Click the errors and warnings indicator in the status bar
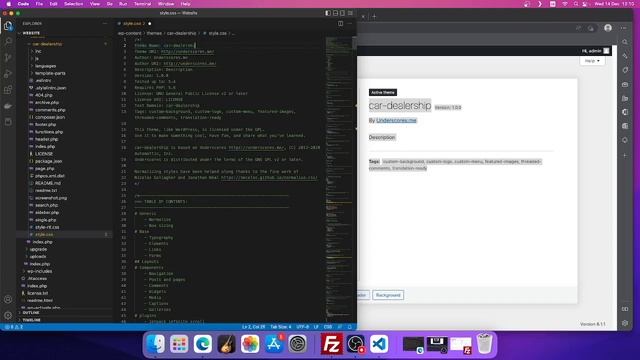The width and height of the screenshot is (640, 360). [14, 327]
